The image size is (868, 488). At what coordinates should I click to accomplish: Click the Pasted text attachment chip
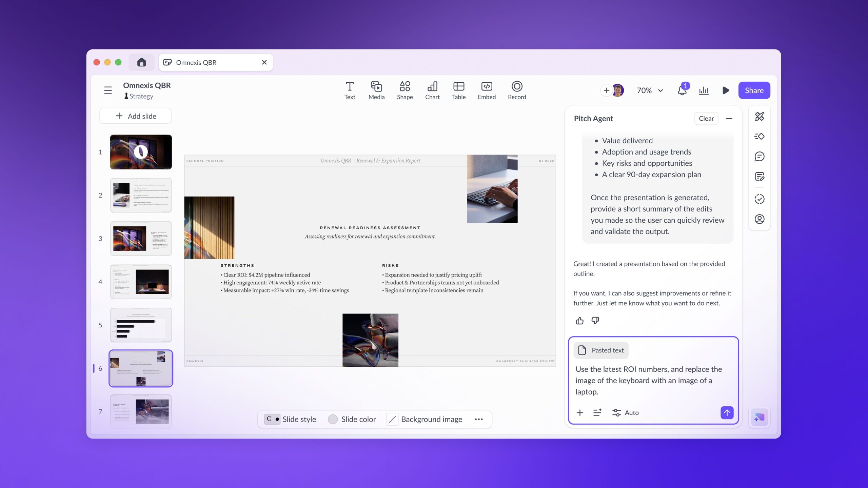coord(601,350)
